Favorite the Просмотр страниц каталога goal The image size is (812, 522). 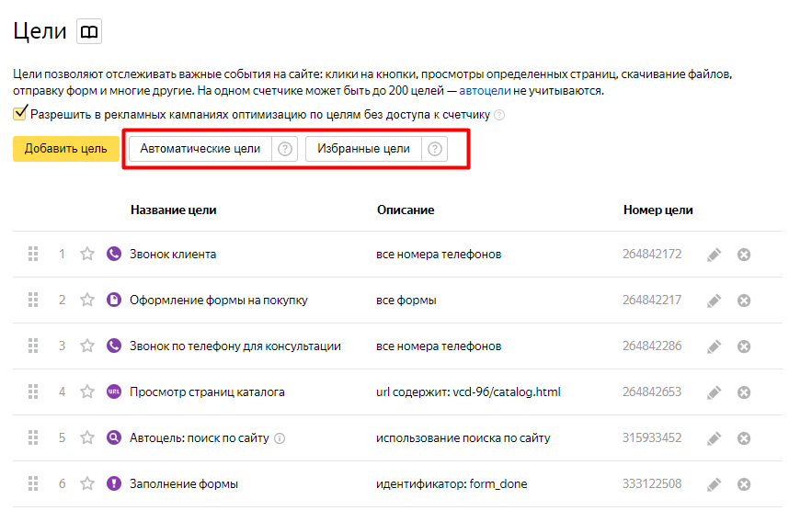[x=87, y=391]
